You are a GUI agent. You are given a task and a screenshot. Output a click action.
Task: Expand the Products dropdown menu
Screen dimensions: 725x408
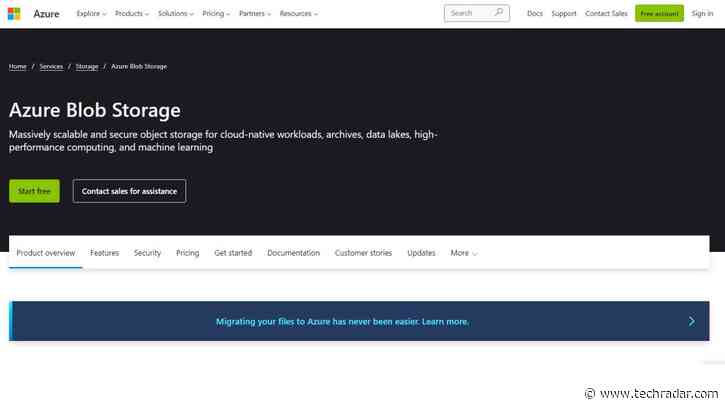(x=132, y=14)
